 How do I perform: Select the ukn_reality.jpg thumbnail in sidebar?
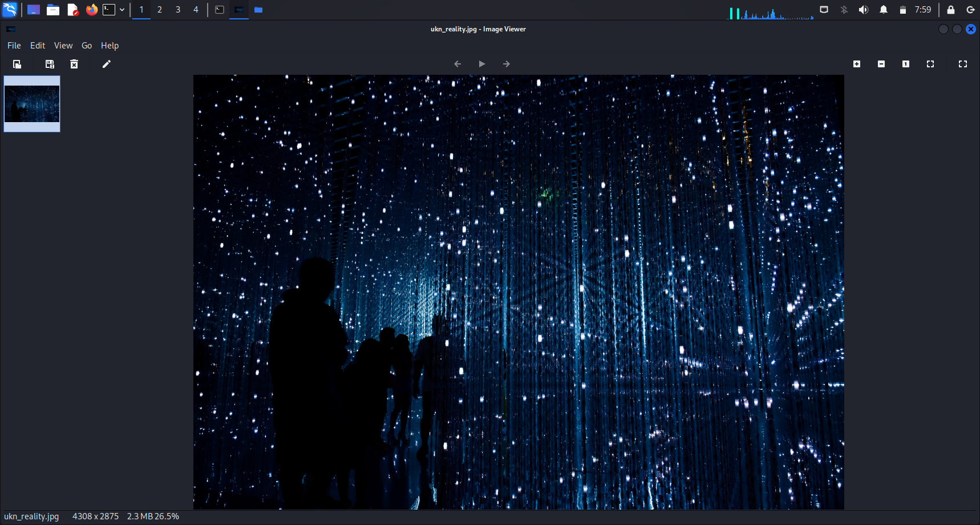[32, 104]
